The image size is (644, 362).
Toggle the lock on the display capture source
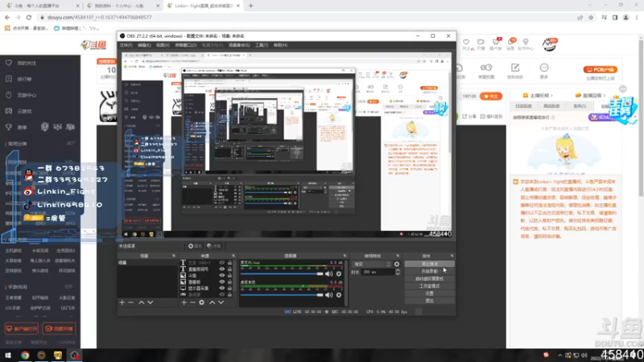click(229, 288)
